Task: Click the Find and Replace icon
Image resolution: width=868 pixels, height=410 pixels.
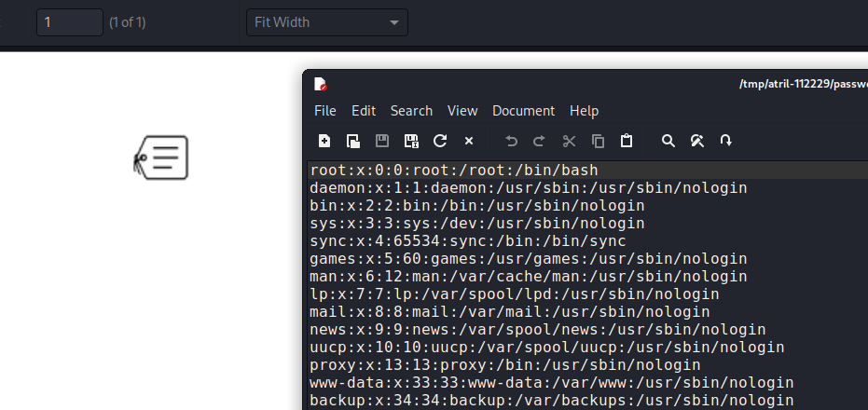Action: click(696, 141)
